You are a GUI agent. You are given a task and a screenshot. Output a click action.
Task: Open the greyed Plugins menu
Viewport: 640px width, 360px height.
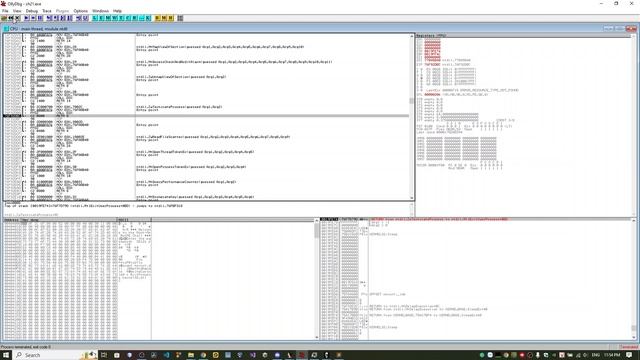62,11
